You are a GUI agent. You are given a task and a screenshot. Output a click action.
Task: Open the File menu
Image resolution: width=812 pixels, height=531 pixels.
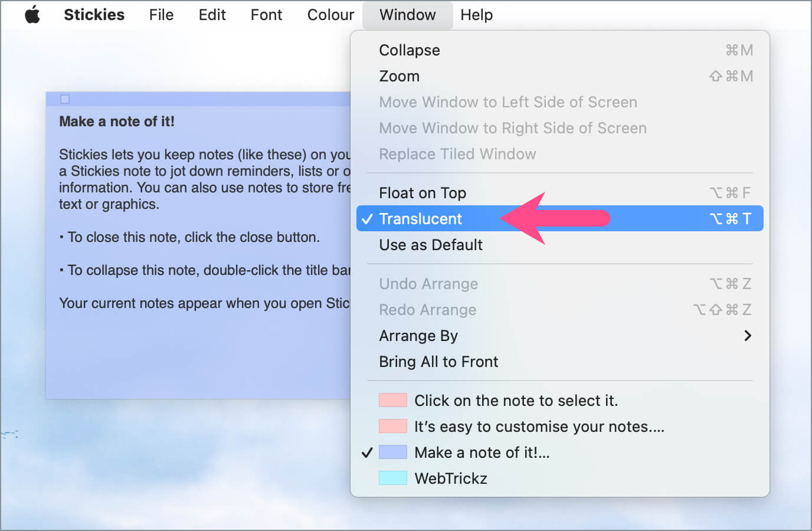click(x=161, y=15)
